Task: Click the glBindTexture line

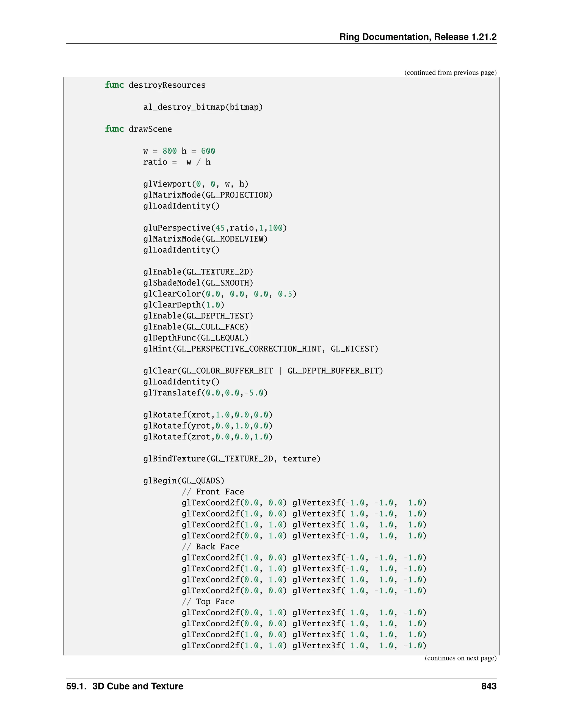Action: [x=232, y=459]
